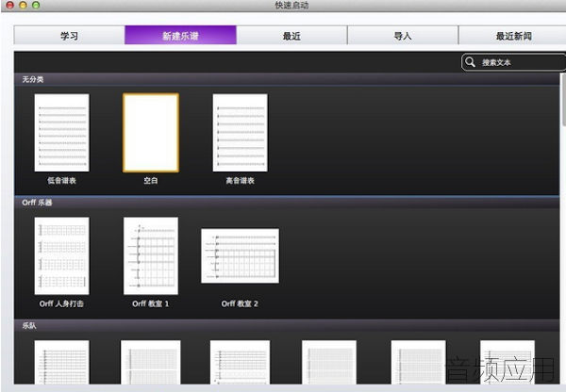Click the magnifier icon in search box

tap(470, 62)
